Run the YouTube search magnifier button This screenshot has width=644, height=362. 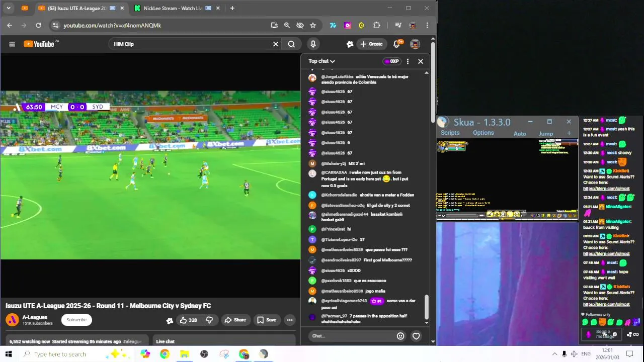291,44
